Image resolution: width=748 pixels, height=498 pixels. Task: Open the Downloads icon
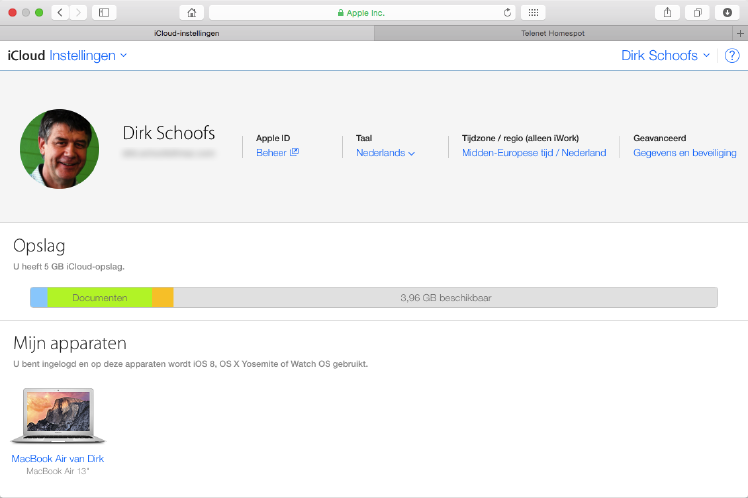click(727, 12)
